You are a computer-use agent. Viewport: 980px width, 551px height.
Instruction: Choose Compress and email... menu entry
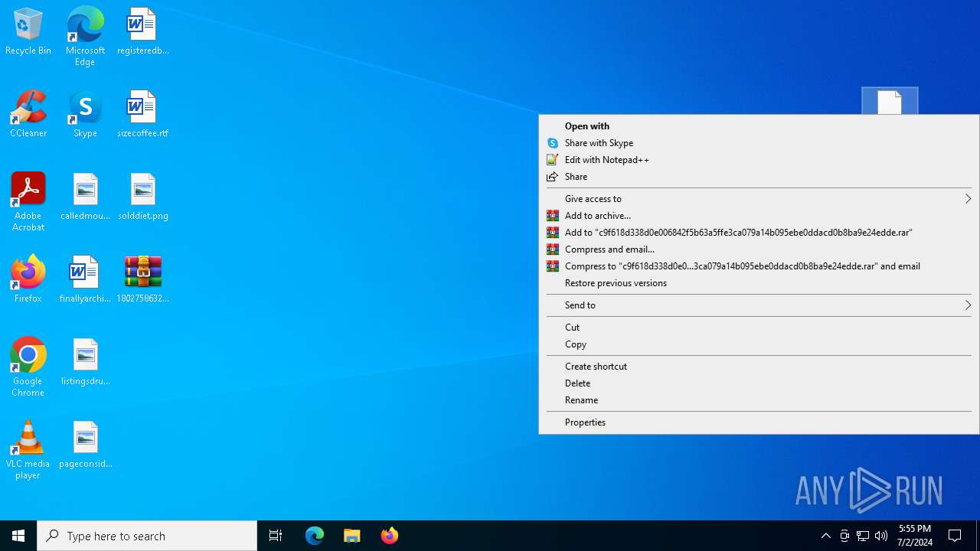(x=759, y=249)
